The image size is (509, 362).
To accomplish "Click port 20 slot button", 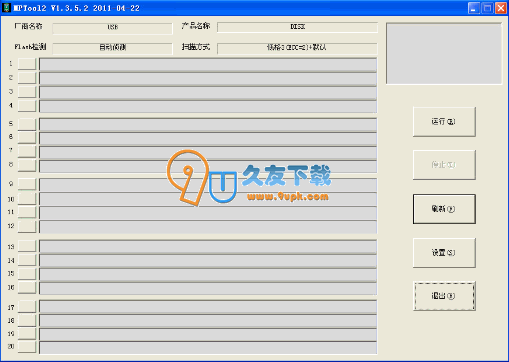I will click(x=27, y=347).
